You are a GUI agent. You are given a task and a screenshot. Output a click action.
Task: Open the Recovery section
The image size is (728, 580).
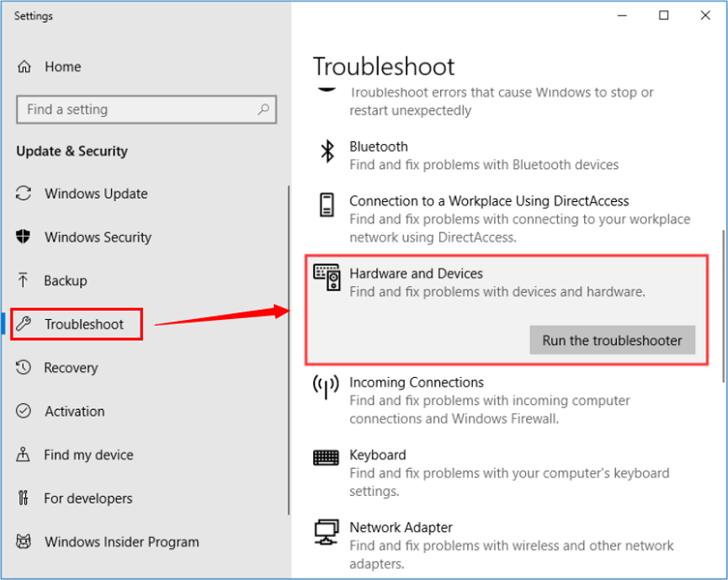tap(71, 368)
